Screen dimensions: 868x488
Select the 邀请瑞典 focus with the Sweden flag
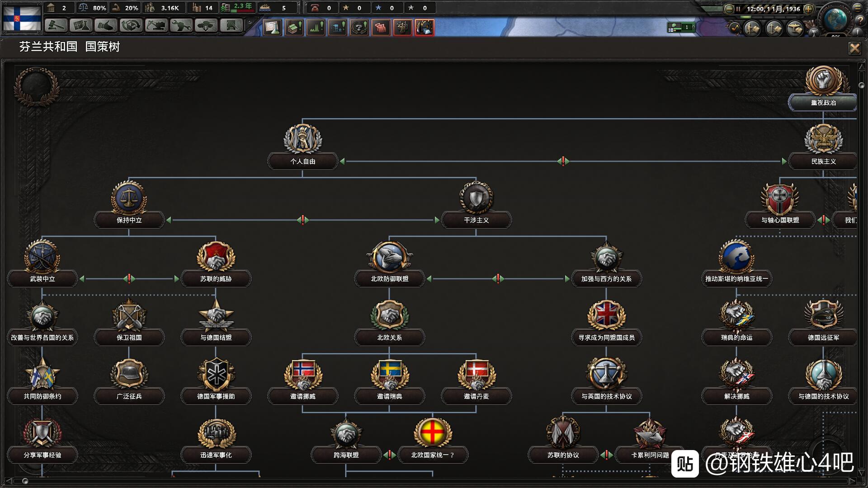(x=389, y=396)
